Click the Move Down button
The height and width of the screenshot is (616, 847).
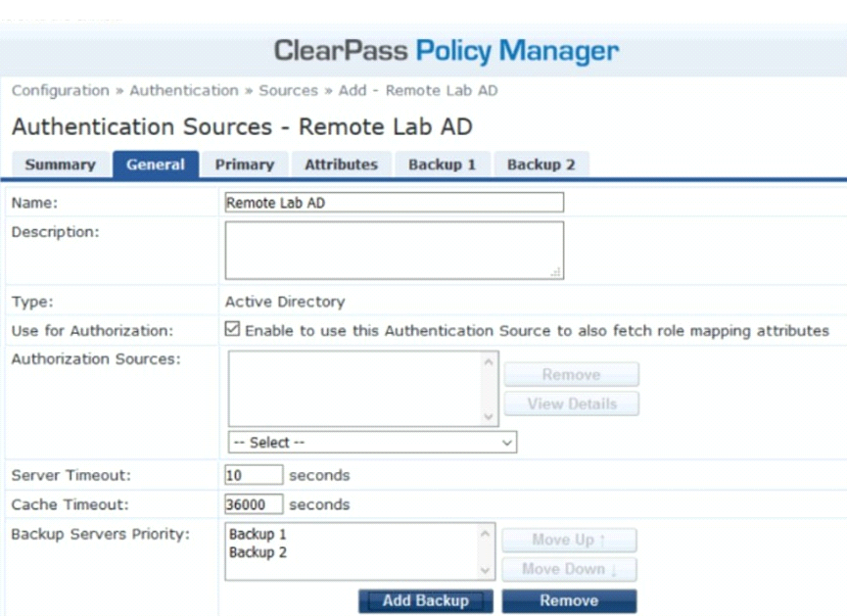569,569
